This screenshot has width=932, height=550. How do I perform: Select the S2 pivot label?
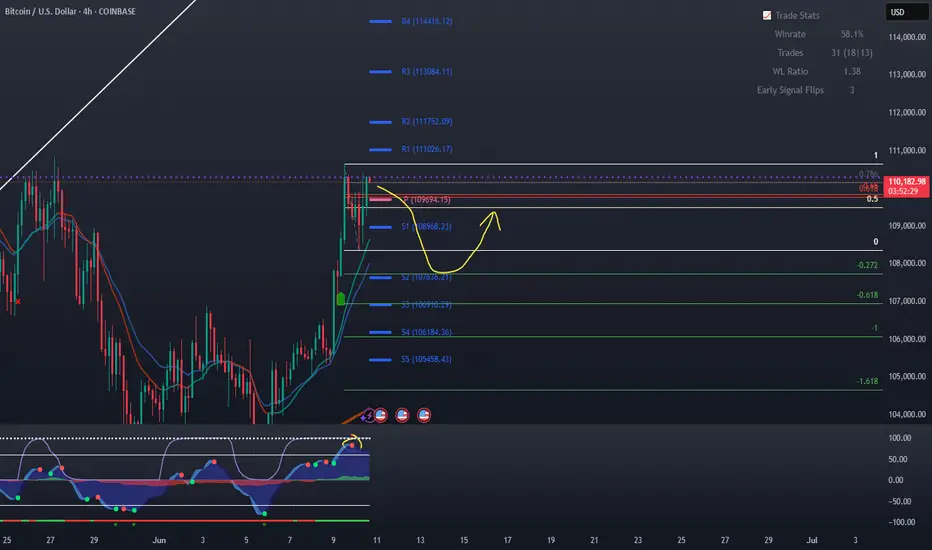426,277
